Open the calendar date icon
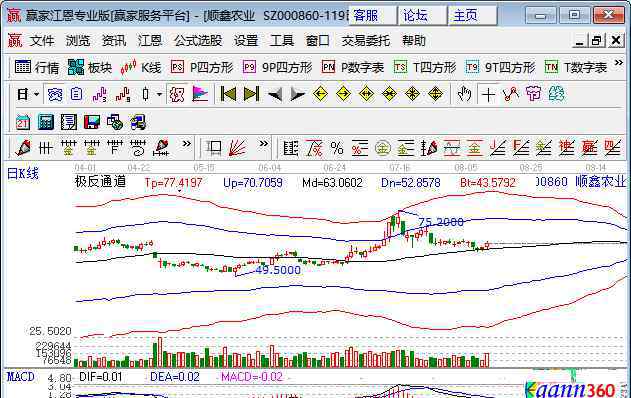The width and height of the screenshot is (631, 398). point(23,122)
